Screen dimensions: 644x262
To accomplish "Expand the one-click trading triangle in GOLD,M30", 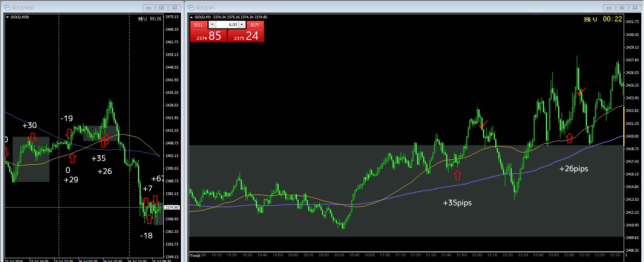I will coord(7,17).
